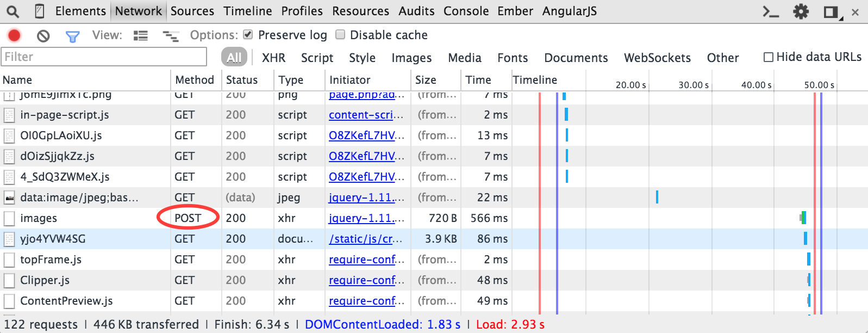Clear the network log
Image resolution: width=868 pixels, height=333 pixels.
(x=43, y=36)
